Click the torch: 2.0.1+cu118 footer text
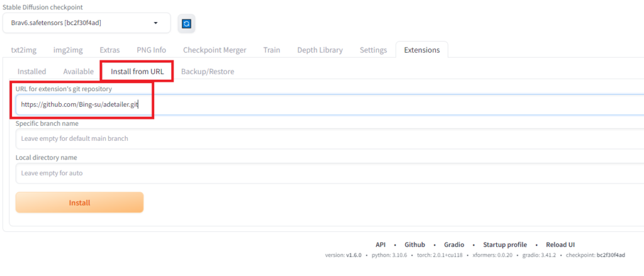 pos(440,255)
